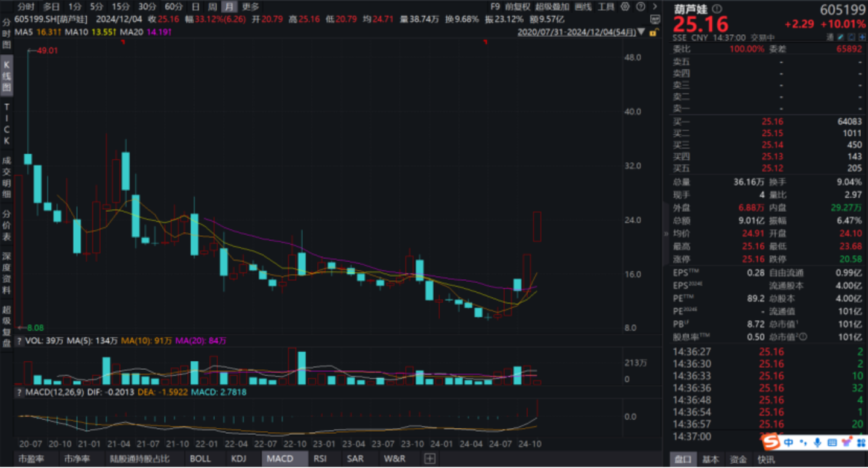868x468 pixels.
Task: Click the info icon next to 葫芦娃
Action: pyautogui.click(x=717, y=10)
